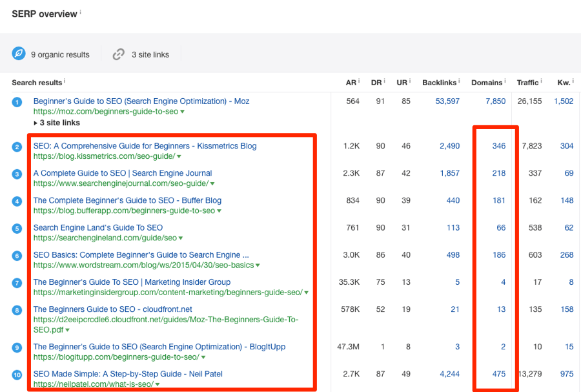
Task: Click Kissmetrics domains count 346
Action: click(499, 146)
